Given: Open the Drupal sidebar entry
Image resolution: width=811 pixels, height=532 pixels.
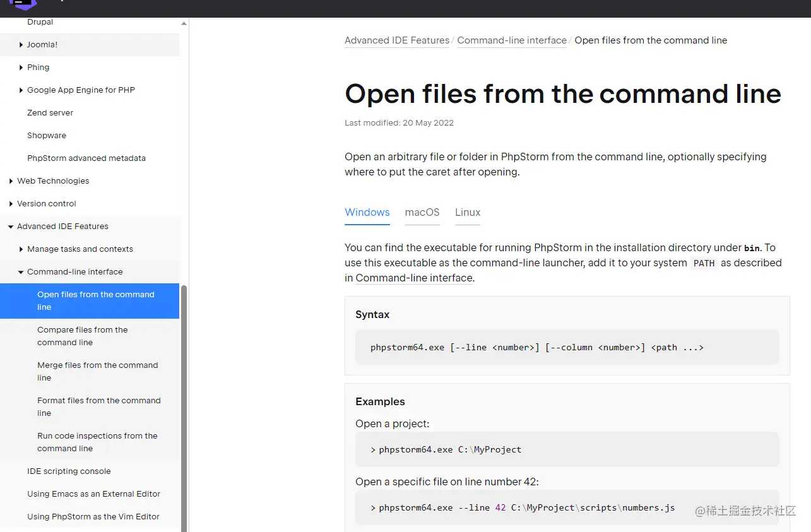Looking at the screenshot, I should coord(40,22).
